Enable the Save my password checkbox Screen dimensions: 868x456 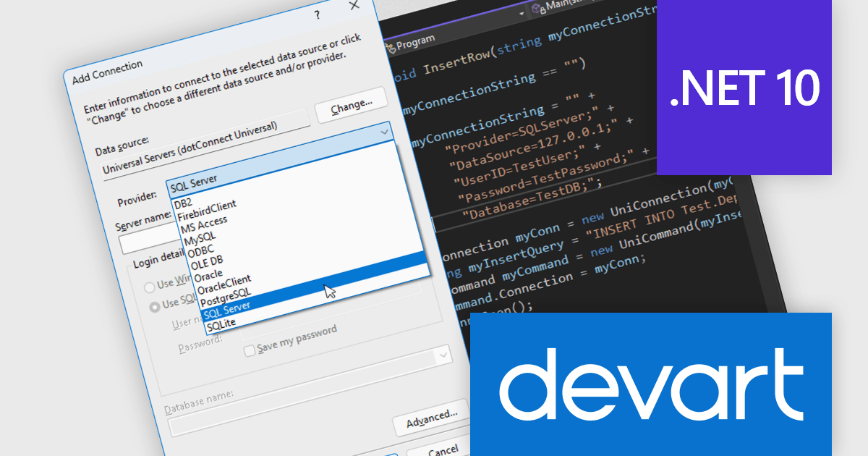250,350
